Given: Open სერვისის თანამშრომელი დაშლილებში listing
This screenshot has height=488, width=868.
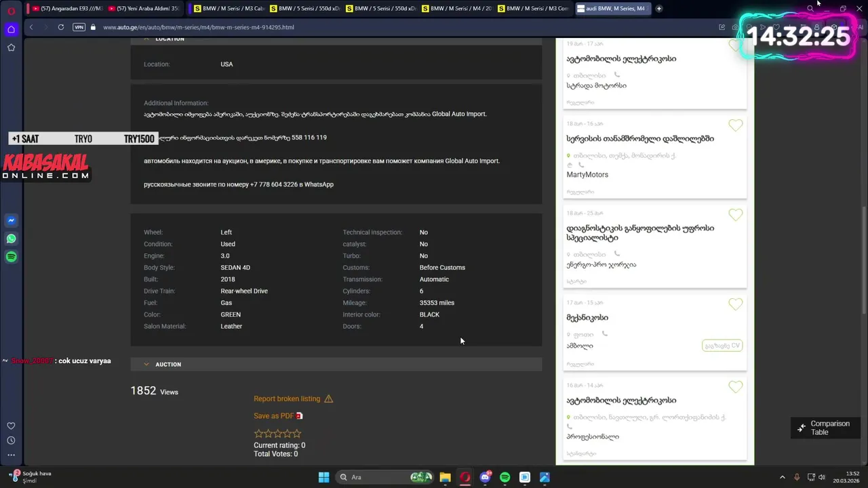Looking at the screenshot, I should [x=640, y=139].
